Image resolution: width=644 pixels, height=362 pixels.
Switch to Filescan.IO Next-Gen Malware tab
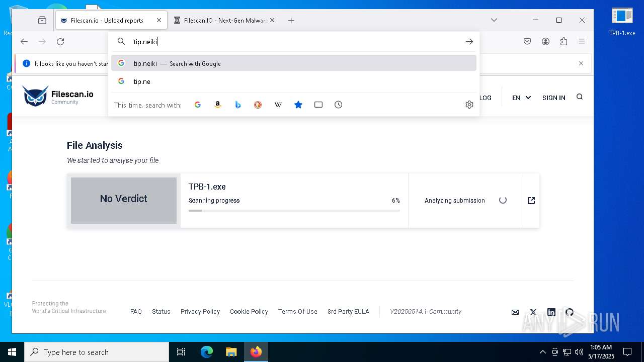tap(225, 21)
